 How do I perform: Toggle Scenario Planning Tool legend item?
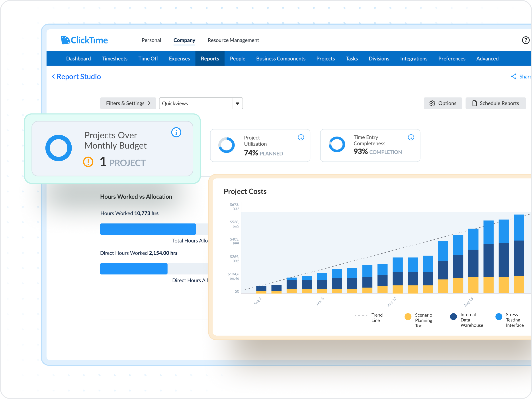tap(408, 317)
